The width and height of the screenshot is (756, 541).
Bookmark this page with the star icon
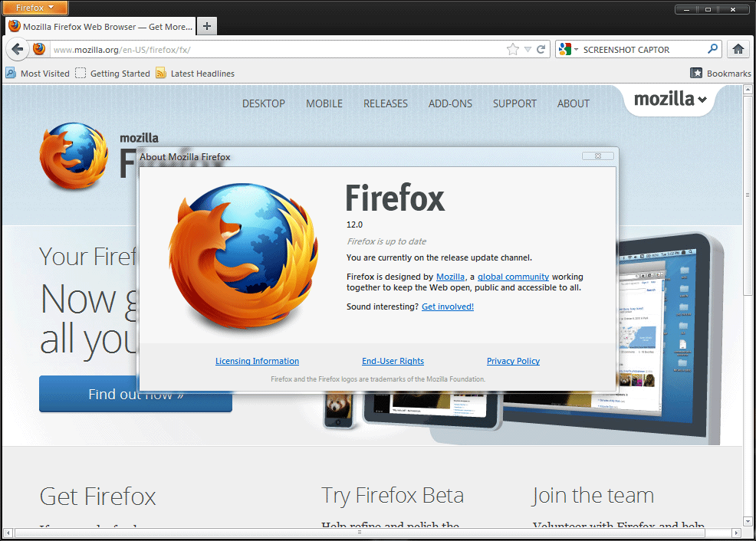click(513, 49)
